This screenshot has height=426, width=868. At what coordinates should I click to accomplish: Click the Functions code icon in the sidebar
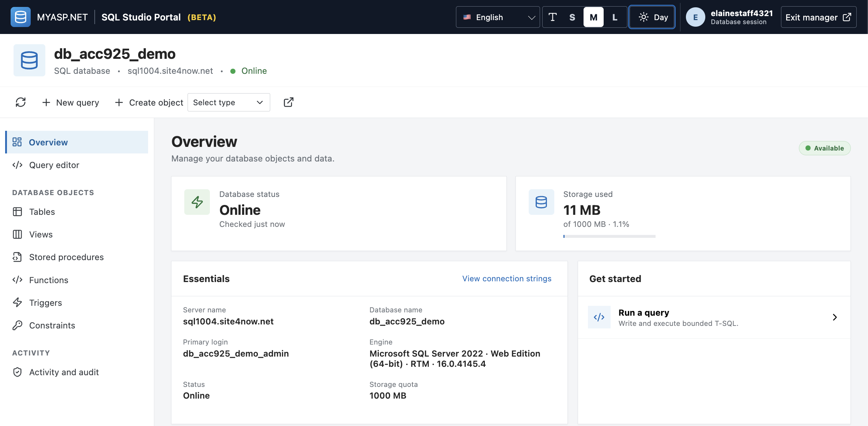tap(17, 280)
